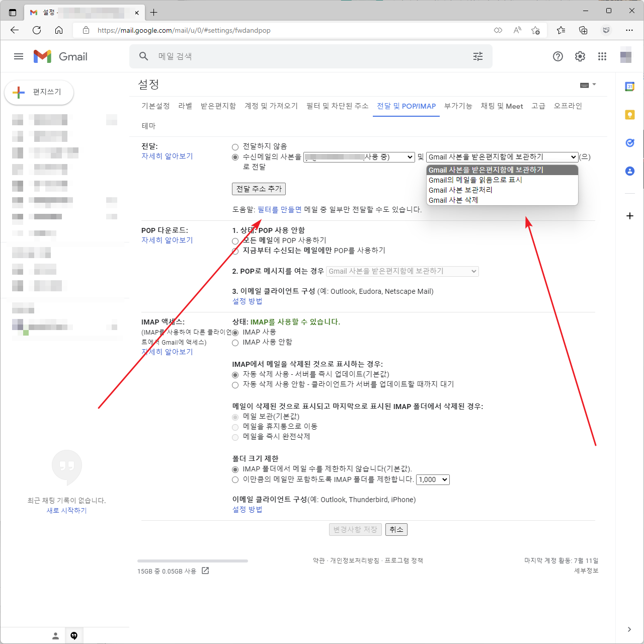This screenshot has width=644, height=644.
Task: Open the Gmail 사본 action dropdown
Action: [x=502, y=157]
